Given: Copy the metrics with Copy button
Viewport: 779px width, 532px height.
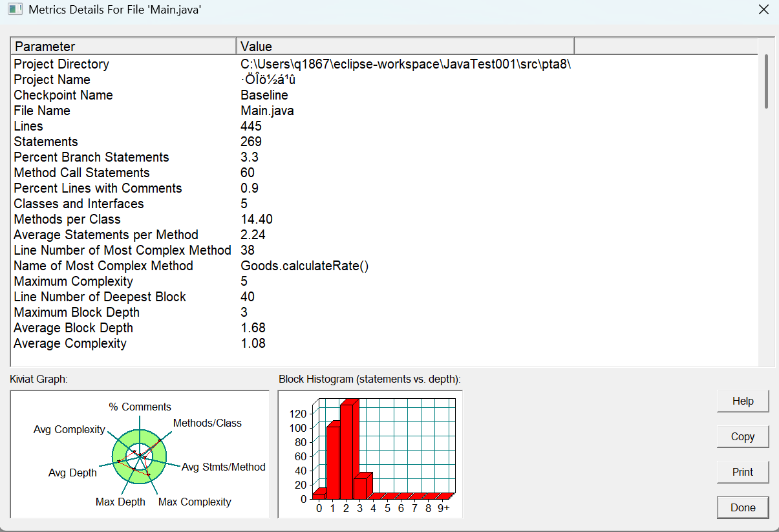Looking at the screenshot, I should [743, 436].
